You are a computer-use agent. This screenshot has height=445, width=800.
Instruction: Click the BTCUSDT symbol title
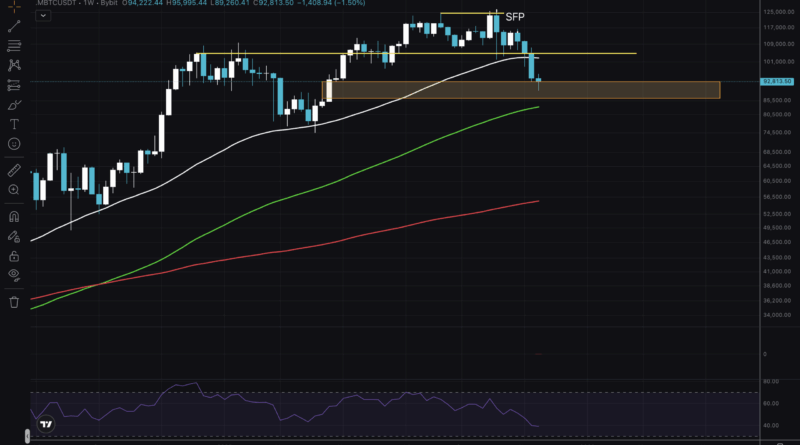click(x=58, y=5)
